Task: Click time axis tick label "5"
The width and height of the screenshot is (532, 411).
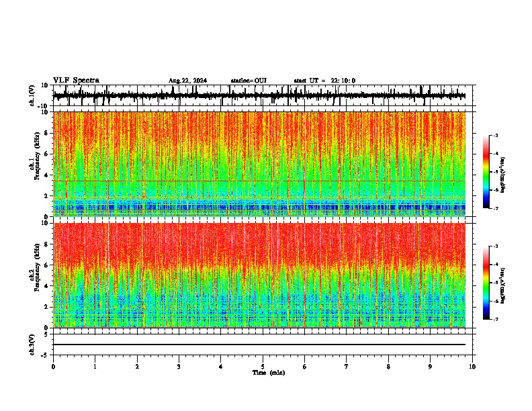Action: pyautogui.click(x=263, y=367)
